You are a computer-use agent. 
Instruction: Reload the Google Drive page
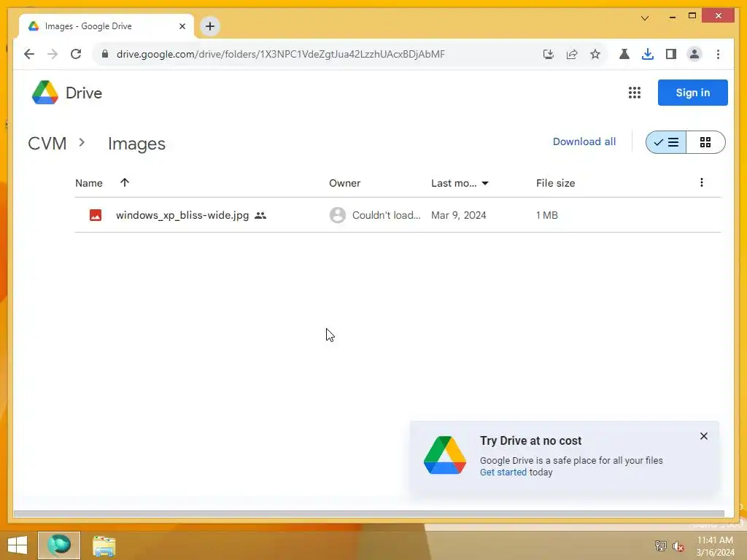pos(76,54)
